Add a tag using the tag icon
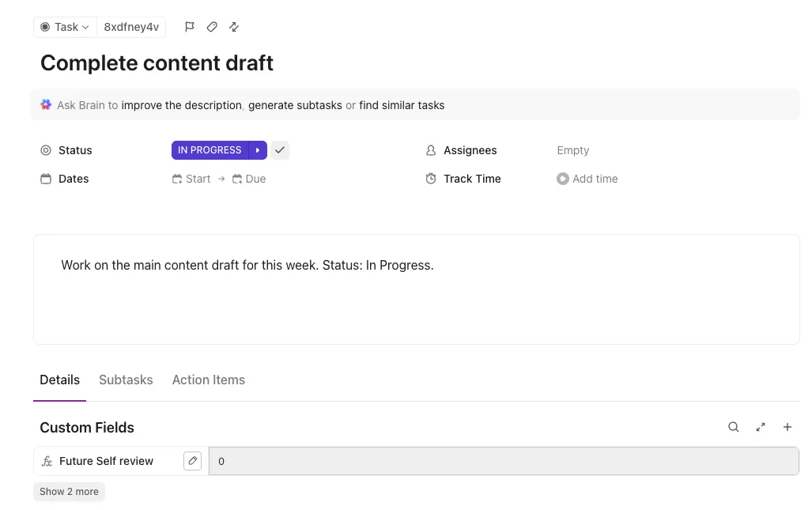 coord(212,27)
